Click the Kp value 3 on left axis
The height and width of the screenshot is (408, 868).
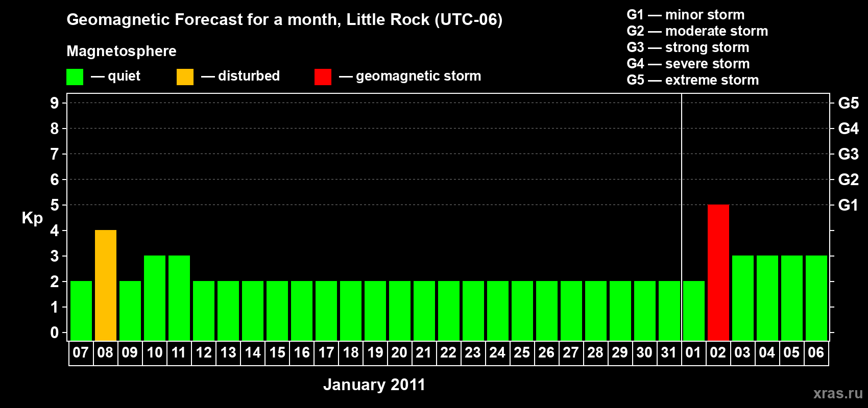point(54,256)
